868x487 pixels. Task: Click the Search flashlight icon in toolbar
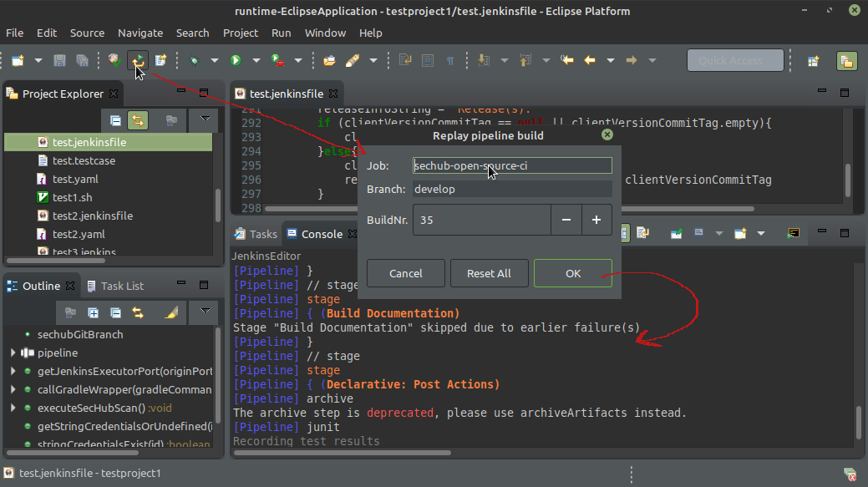(352, 60)
